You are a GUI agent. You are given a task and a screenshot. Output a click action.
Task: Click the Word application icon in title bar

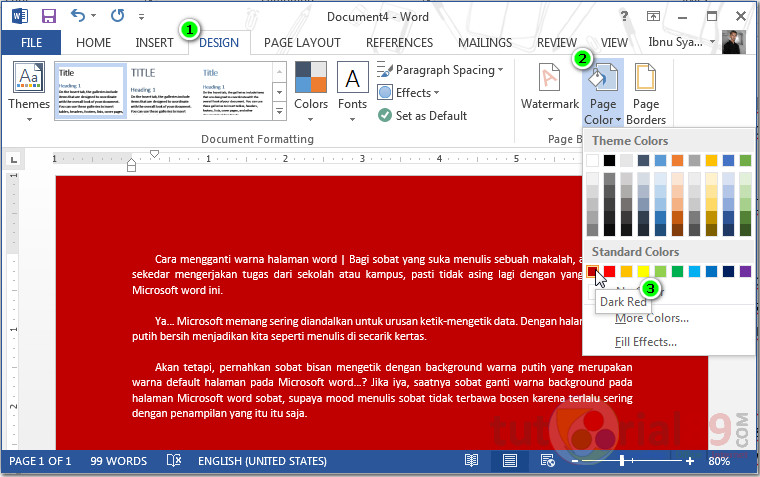coord(20,16)
